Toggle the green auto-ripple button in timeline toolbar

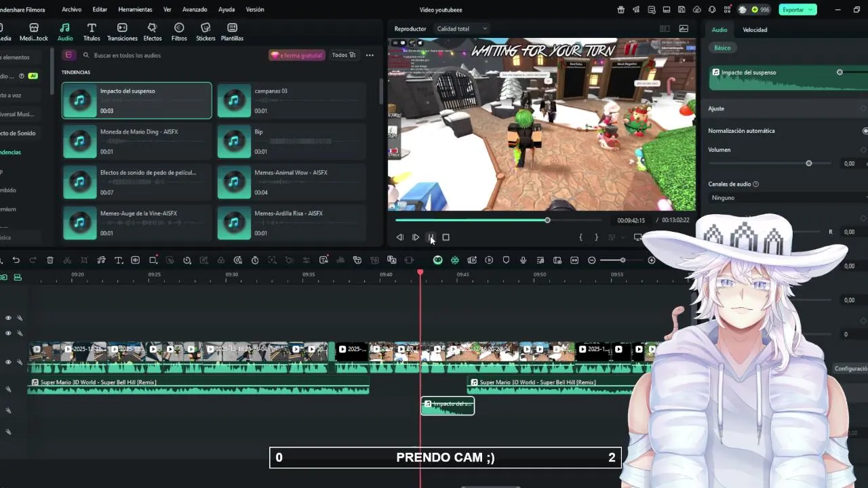[x=437, y=260]
